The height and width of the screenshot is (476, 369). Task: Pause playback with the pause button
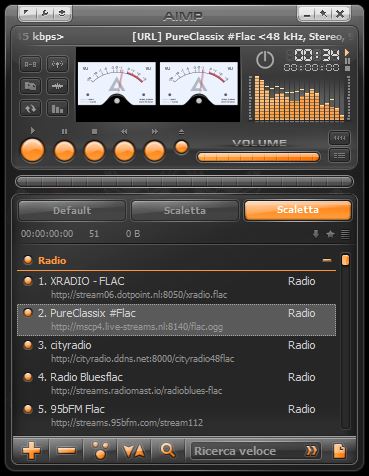64,151
